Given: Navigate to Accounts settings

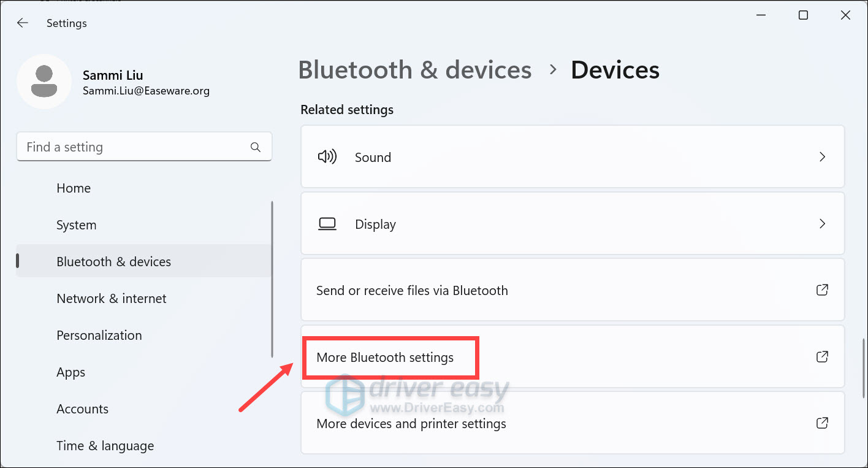Looking at the screenshot, I should click(82, 409).
